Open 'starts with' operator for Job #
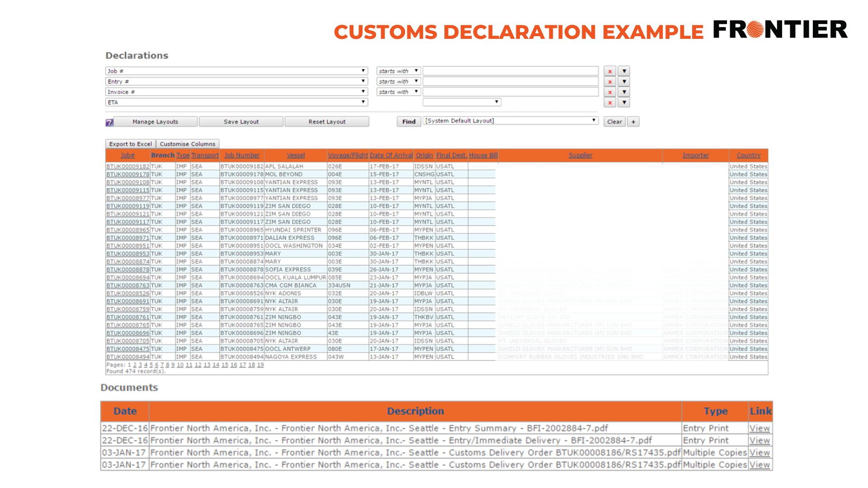Image resolution: width=868 pixels, height=488 pixels. coord(398,71)
